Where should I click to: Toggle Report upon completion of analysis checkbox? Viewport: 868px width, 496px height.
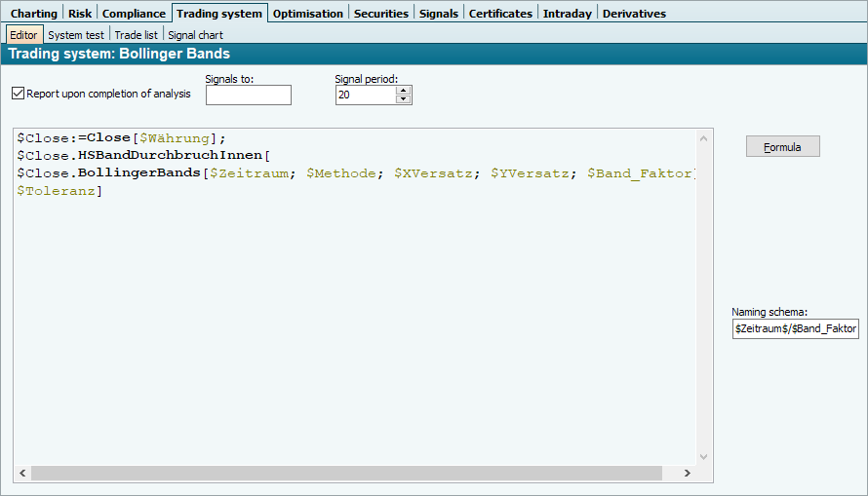tap(19, 94)
